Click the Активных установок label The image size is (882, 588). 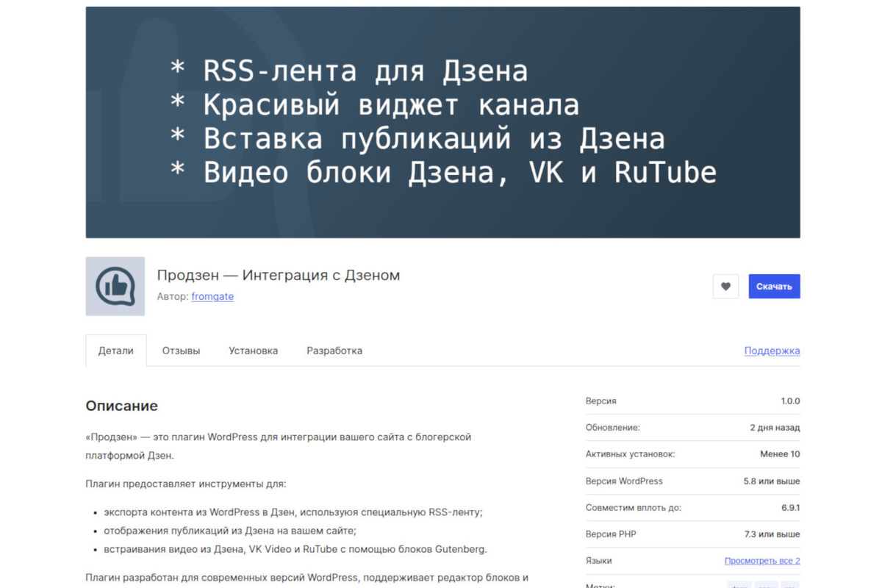(630, 454)
